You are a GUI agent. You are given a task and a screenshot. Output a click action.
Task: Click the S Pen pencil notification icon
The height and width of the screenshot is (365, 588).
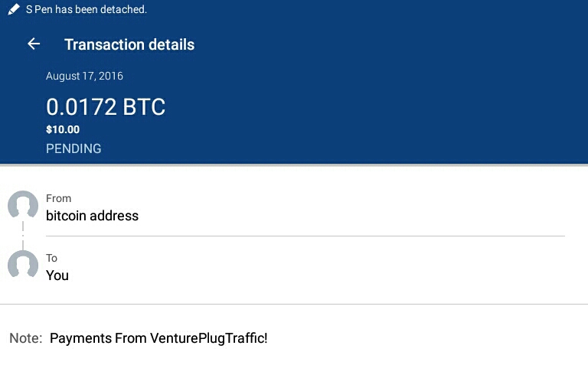coord(14,9)
